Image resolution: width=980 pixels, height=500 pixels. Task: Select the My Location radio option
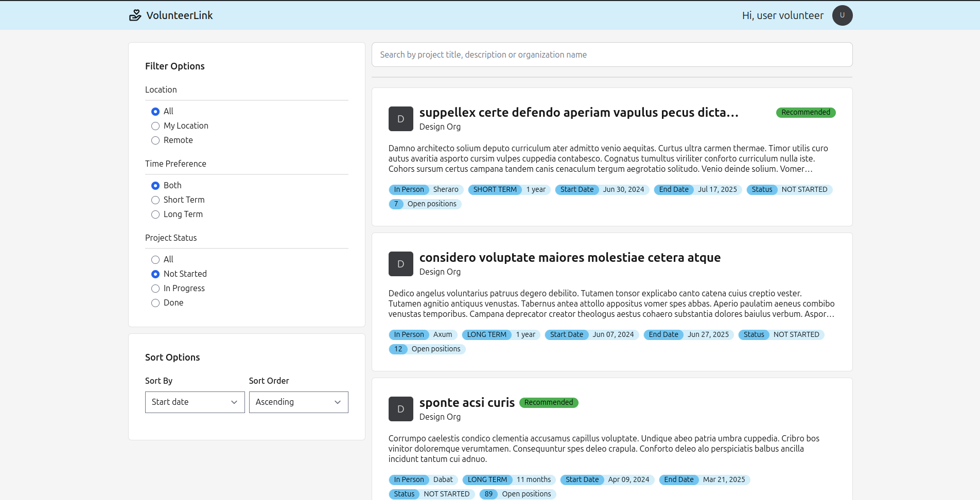coord(155,126)
